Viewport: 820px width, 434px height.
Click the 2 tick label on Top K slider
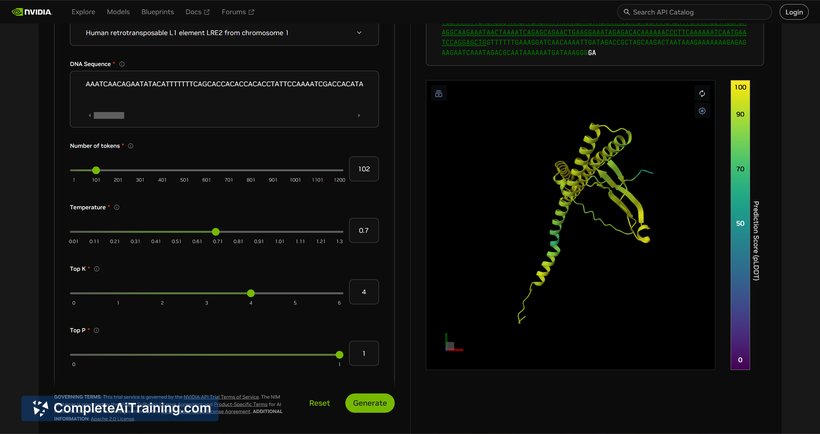point(162,303)
